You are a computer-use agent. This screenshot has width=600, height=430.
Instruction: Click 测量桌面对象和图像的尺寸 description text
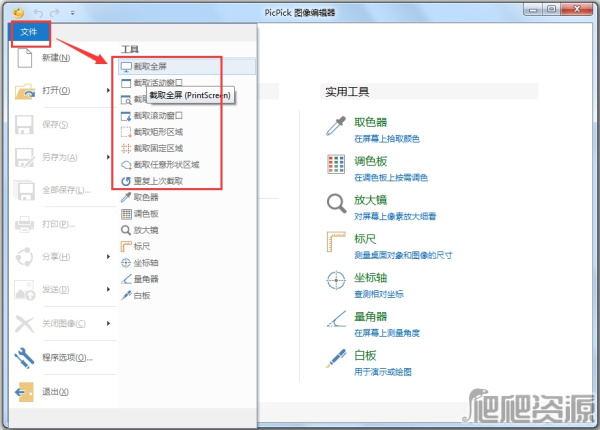[403, 256]
